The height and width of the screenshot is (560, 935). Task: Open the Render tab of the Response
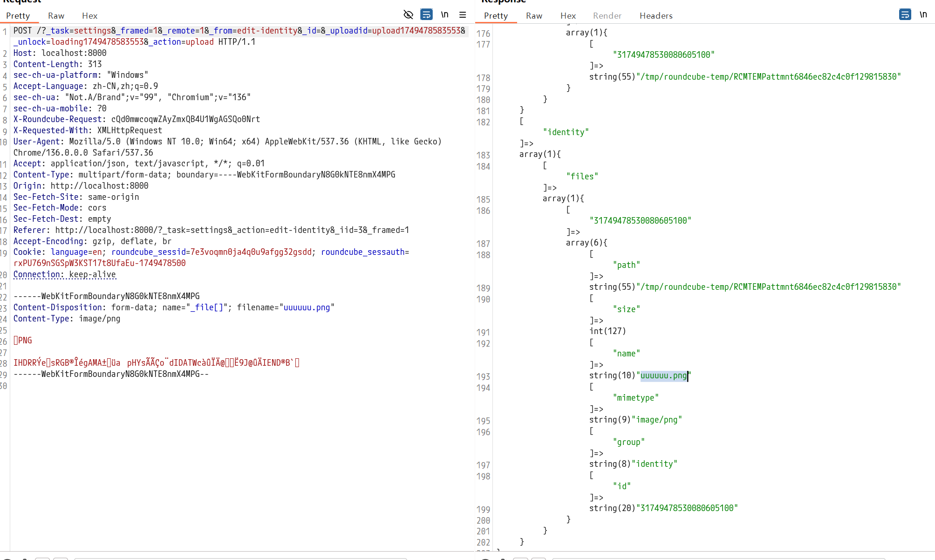click(x=607, y=15)
